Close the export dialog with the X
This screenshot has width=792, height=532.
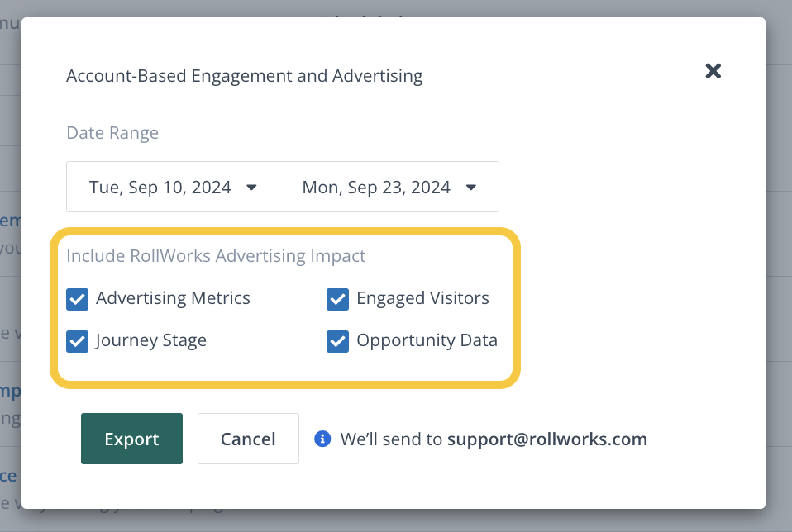(x=713, y=71)
